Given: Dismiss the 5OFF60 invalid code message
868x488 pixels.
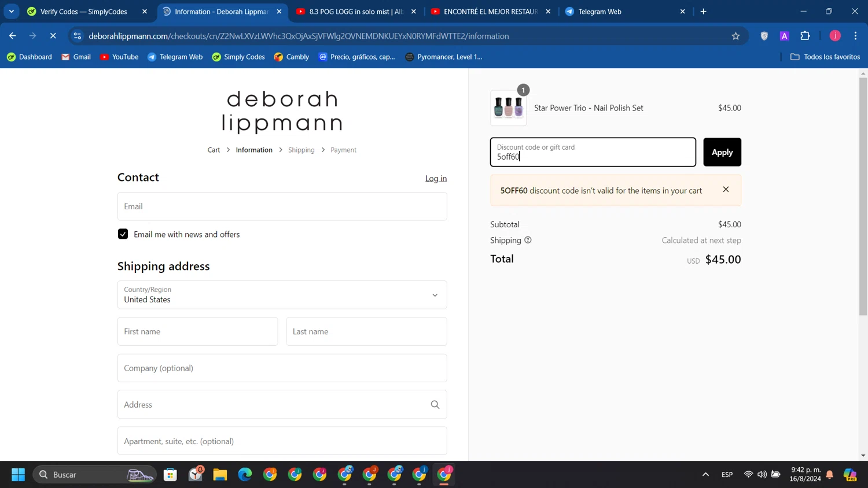Looking at the screenshot, I should pyautogui.click(x=726, y=190).
